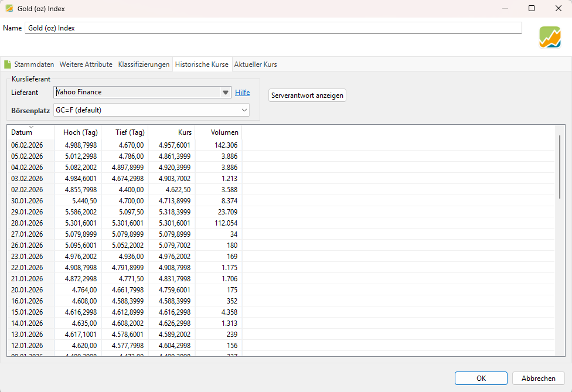Go to the Aktueller Kurs tab
572x392 pixels.
pyautogui.click(x=255, y=64)
